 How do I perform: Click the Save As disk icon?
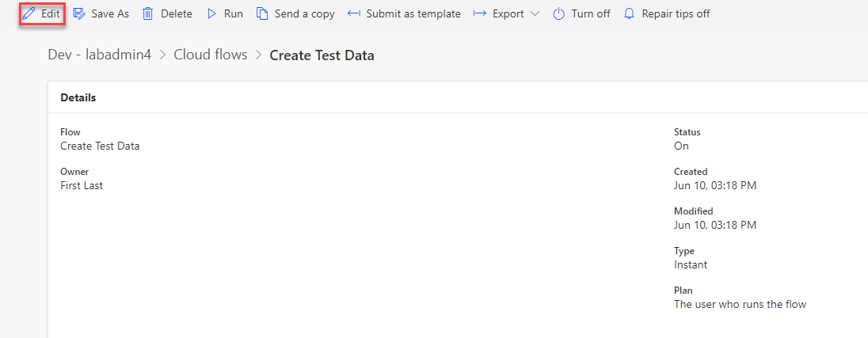(x=79, y=13)
